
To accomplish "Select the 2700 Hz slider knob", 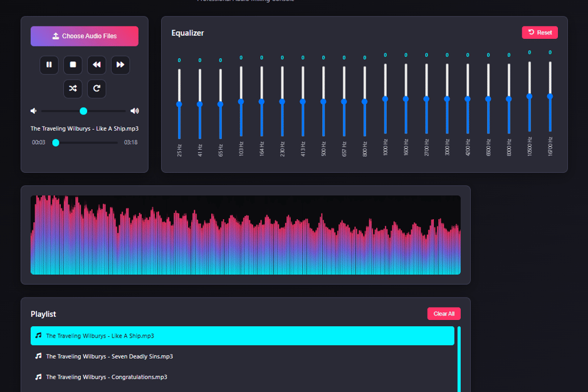I will coord(426,99).
